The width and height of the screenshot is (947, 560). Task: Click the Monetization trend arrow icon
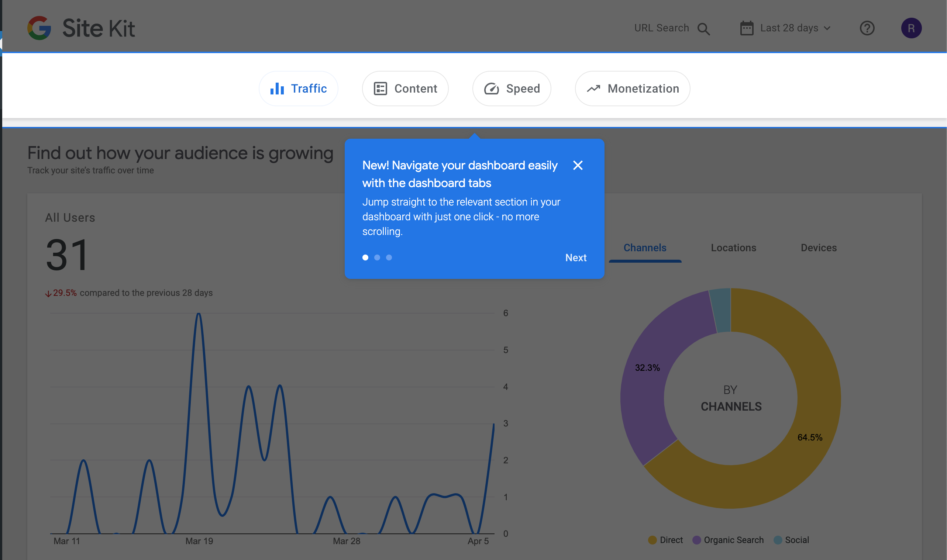(x=593, y=89)
